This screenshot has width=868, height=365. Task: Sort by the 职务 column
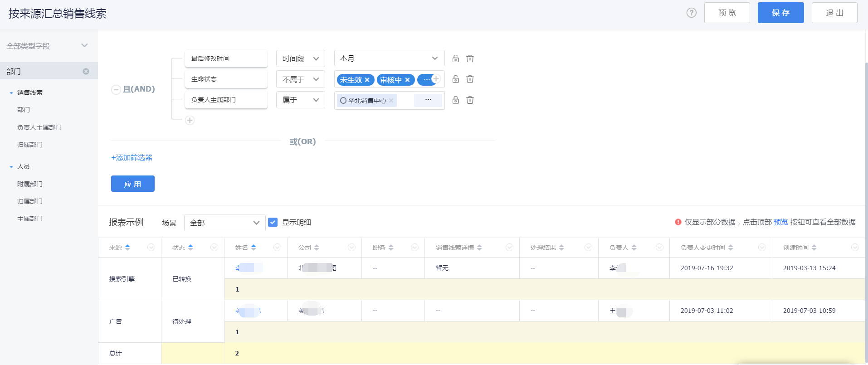(391, 248)
